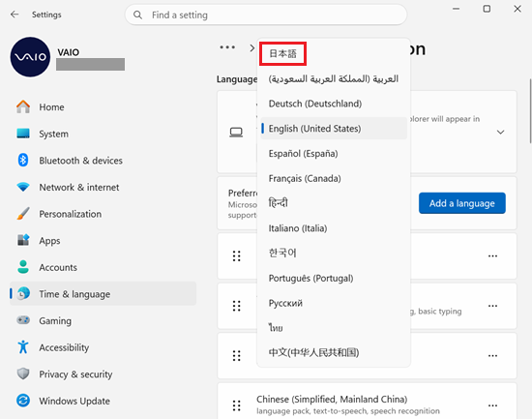Open System settings label
532x419 pixels.
pos(53,134)
